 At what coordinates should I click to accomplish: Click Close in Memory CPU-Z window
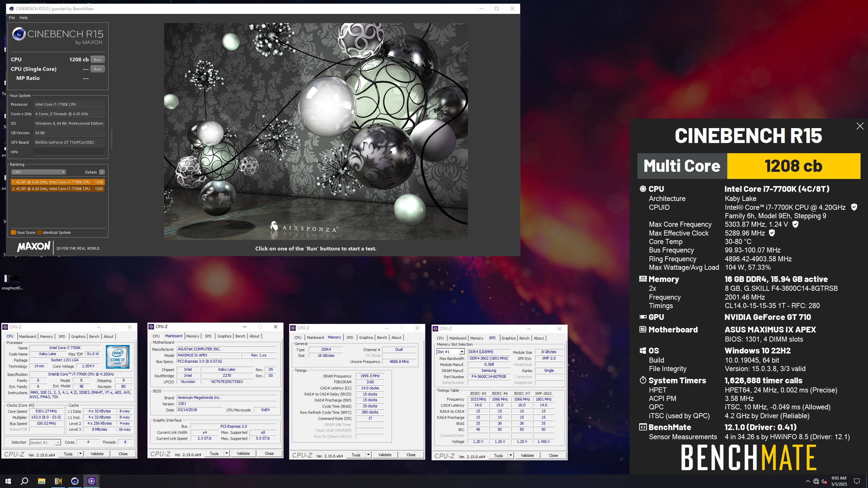coord(411,455)
